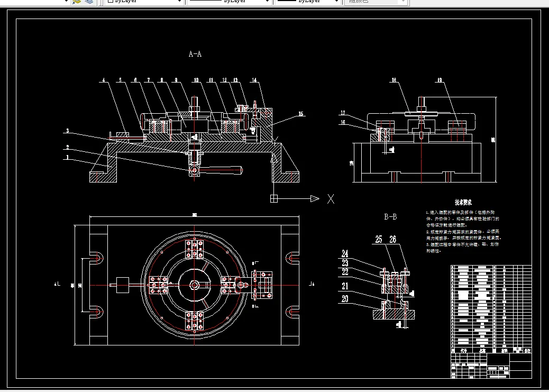
Task: Select part balloon number 8
Action: point(162,80)
